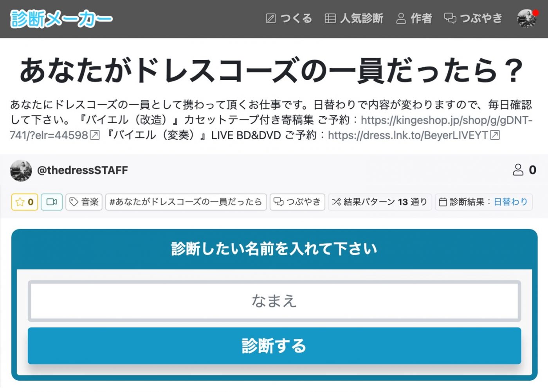Click the follower count person icon showing 0
Viewport: 548px width, 392px height.
coord(518,170)
